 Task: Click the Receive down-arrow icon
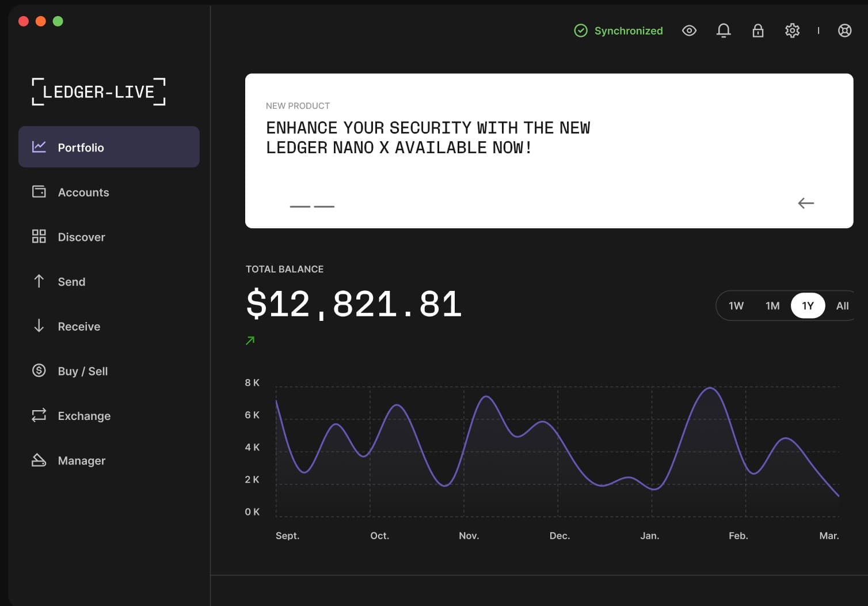(39, 326)
